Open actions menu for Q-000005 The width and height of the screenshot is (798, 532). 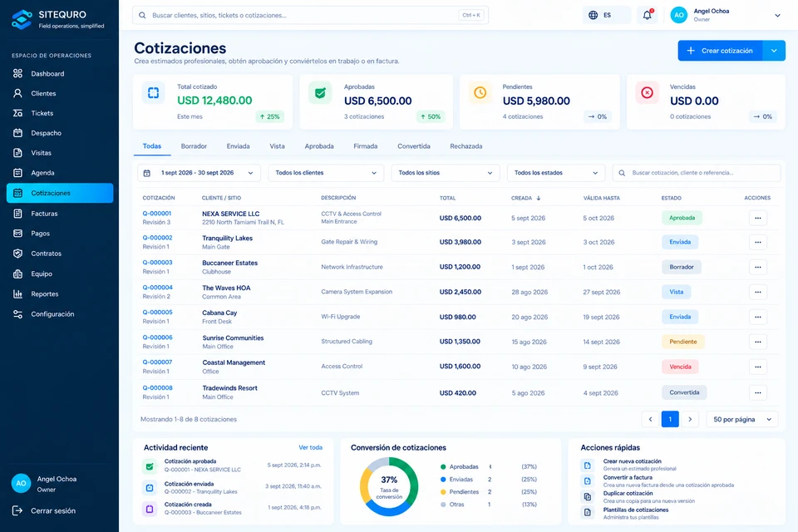click(x=758, y=317)
